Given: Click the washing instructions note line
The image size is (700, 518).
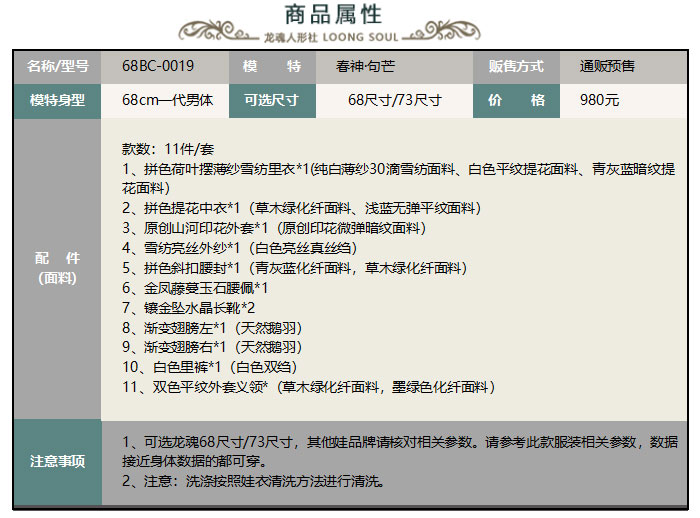Looking at the screenshot, I should coord(253,481).
